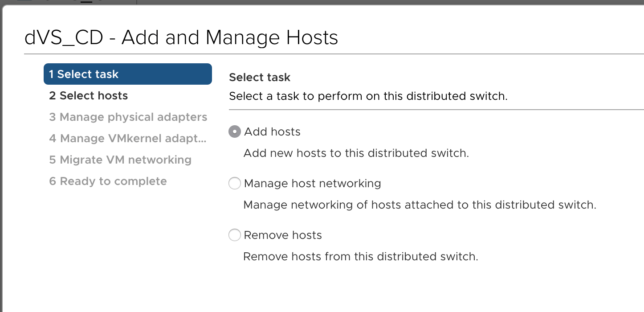Screen dimensions: 644x312
Task: Click the dialog title dVS_CD - Add and Manage Hosts
Action: [181, 38]
